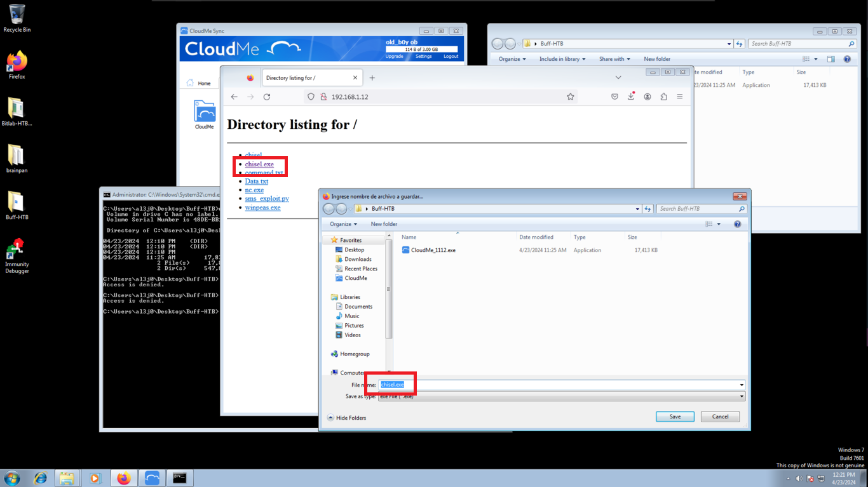Cancel the save dialog
Screen dimensions: 868x487
click(x=720, y=417)
